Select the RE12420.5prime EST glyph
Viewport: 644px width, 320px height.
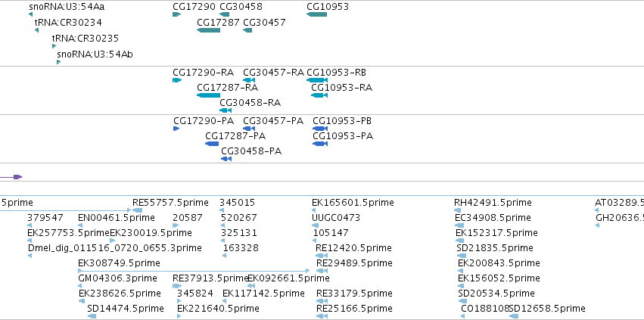click(322, 256)
